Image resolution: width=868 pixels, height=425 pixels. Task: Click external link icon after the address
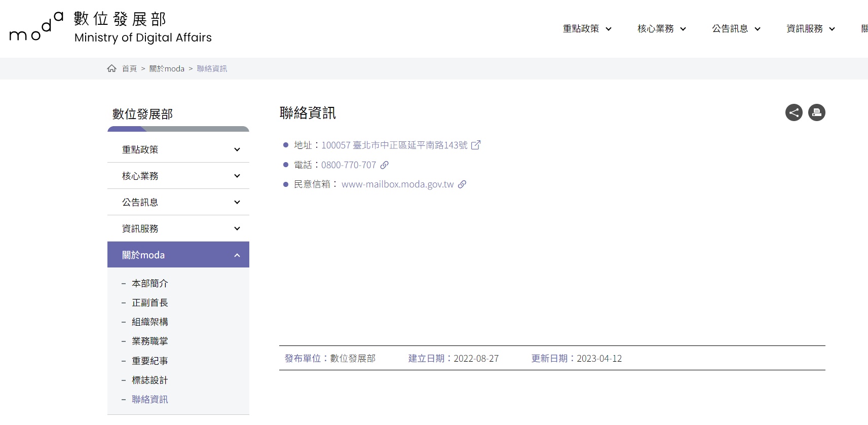coord(476,145)
